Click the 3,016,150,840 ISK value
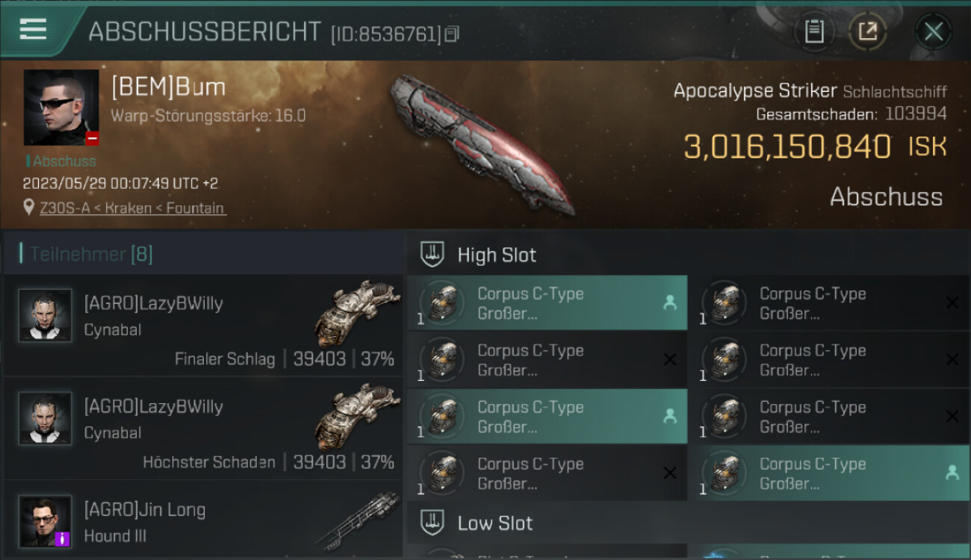 coord(815,147)
